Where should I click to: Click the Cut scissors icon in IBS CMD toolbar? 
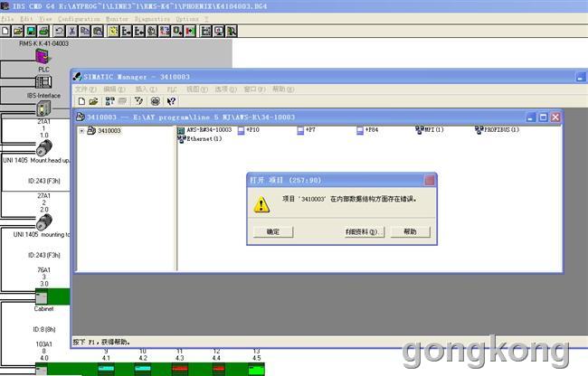(x=72, y=31)
